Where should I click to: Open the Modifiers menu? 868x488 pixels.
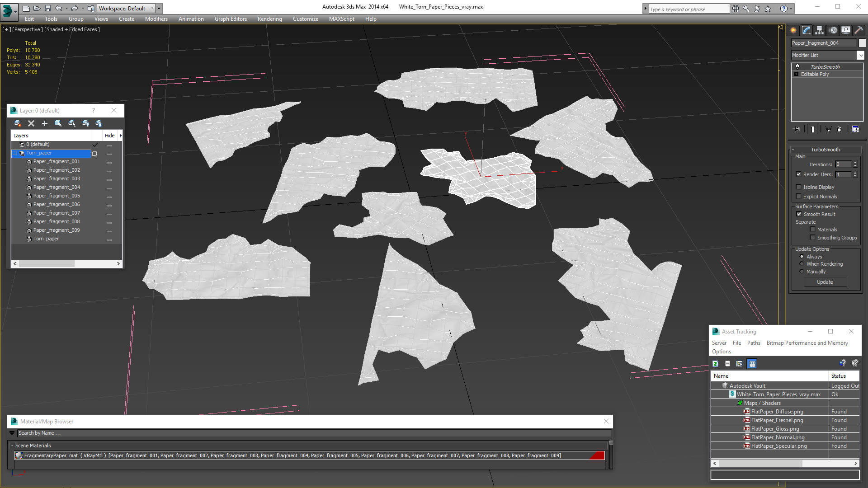[x=156, y=19]
